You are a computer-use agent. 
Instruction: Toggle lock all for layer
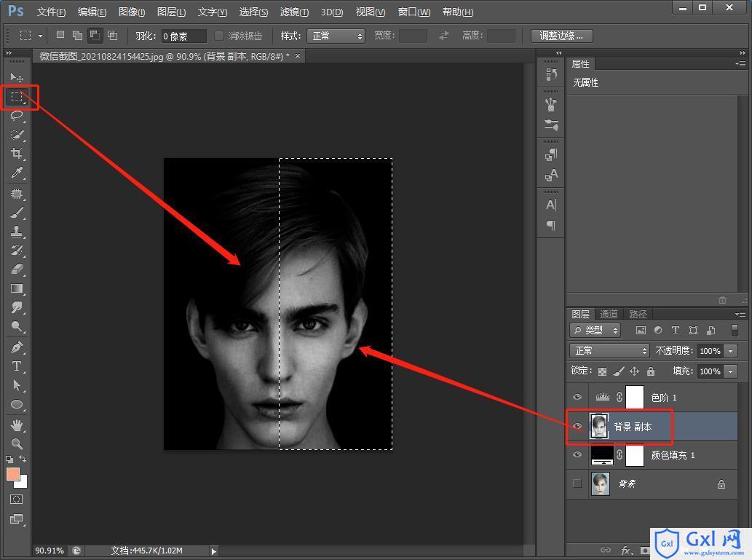(651, 371)
